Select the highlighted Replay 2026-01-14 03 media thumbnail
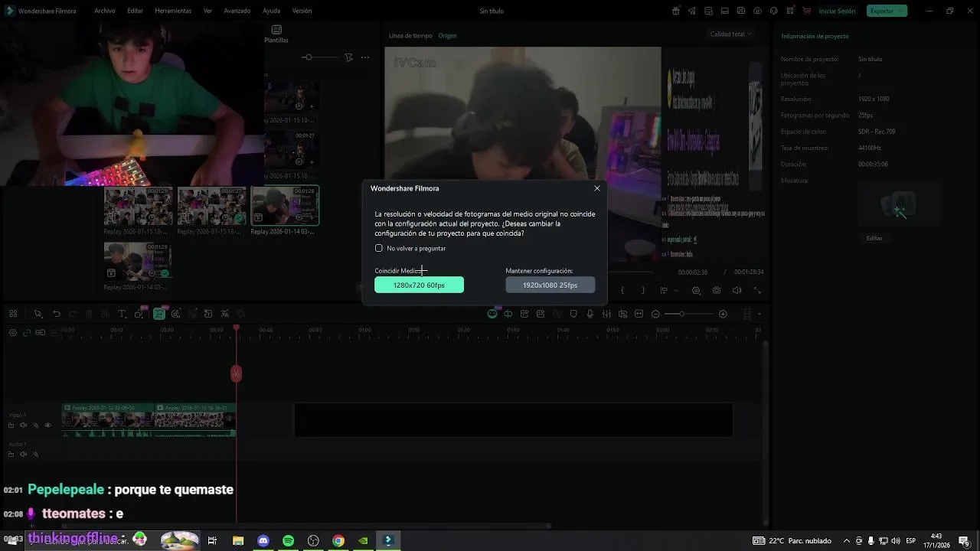 coord(285,206)
